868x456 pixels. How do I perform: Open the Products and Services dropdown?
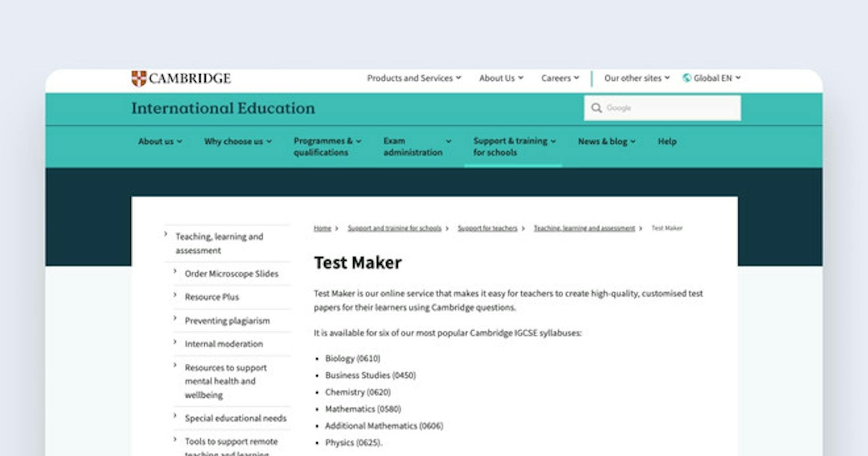(x=414, y=78)
